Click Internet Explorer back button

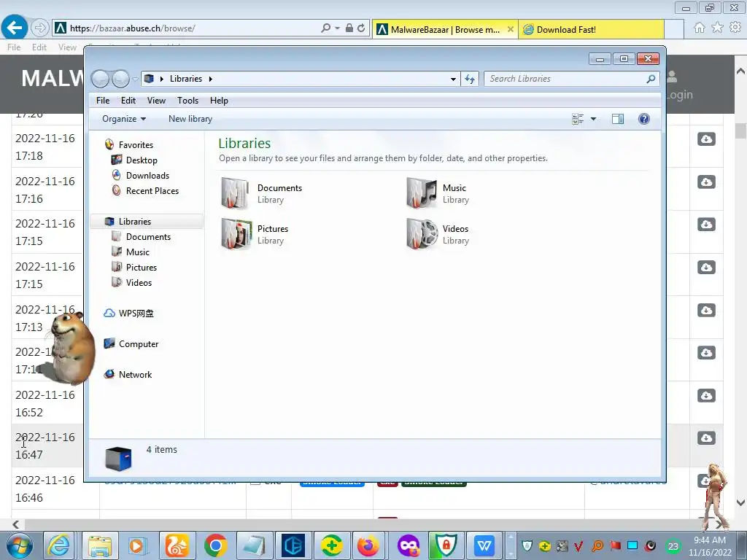pyautogui.click(x=15, y=28)
